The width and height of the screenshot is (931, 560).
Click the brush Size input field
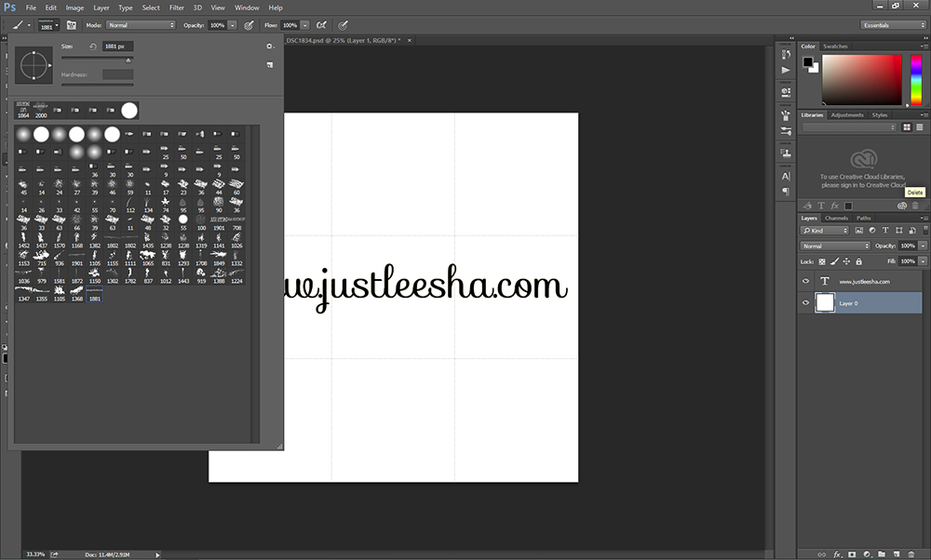coord(117,47)
